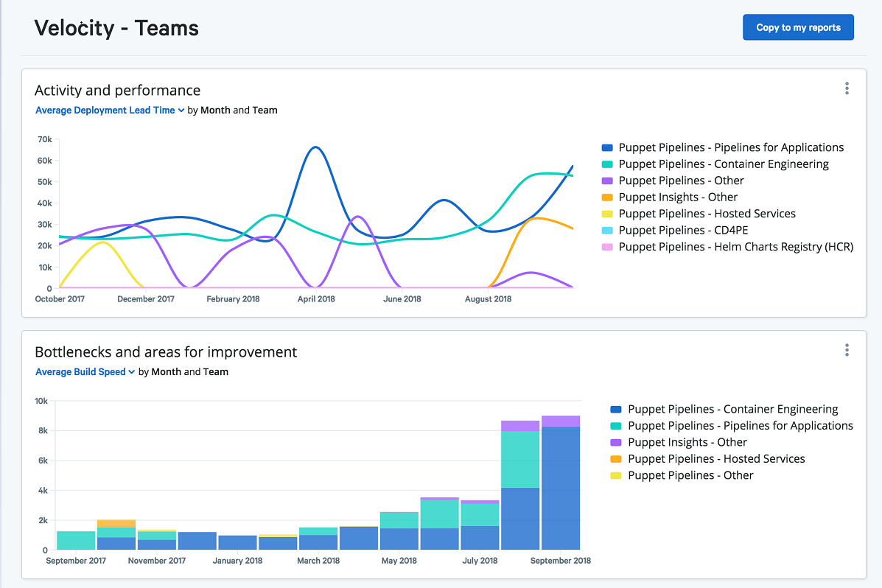Screen dimensions: 882x588
Task: Click the blue swatch next to Container Engineering
Action: [x=617, y=408]
